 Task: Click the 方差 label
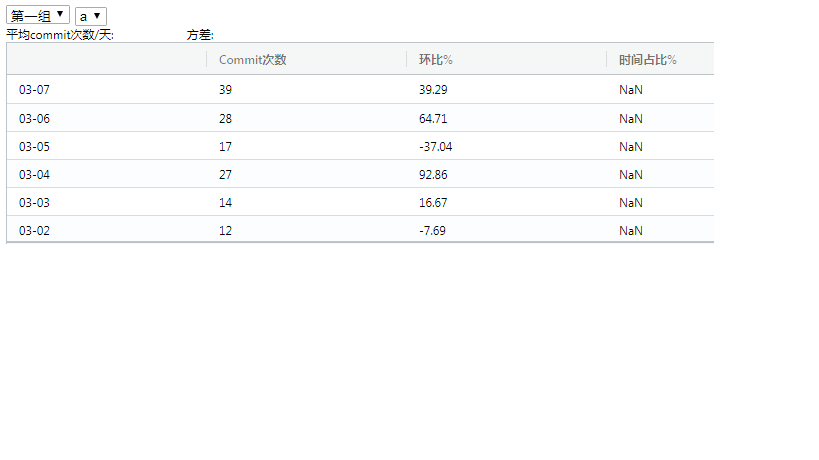point(200,35)
